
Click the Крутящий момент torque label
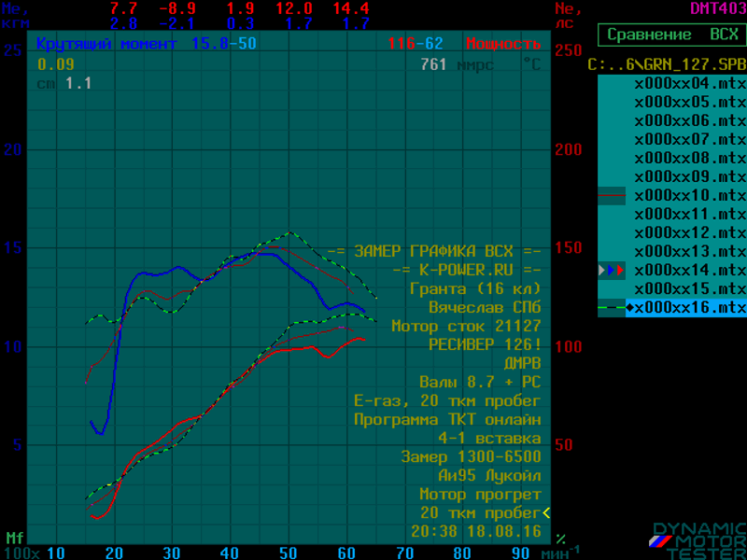click(106, 44)
